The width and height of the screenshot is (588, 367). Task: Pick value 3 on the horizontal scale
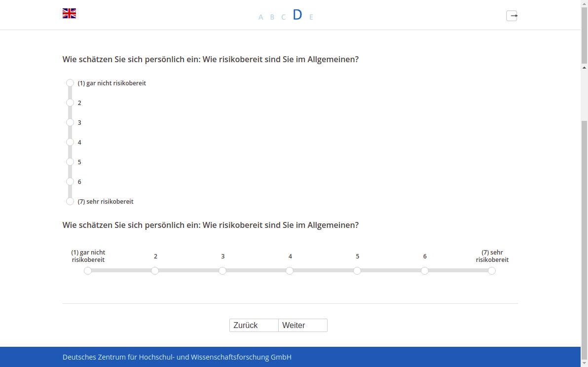222,271
